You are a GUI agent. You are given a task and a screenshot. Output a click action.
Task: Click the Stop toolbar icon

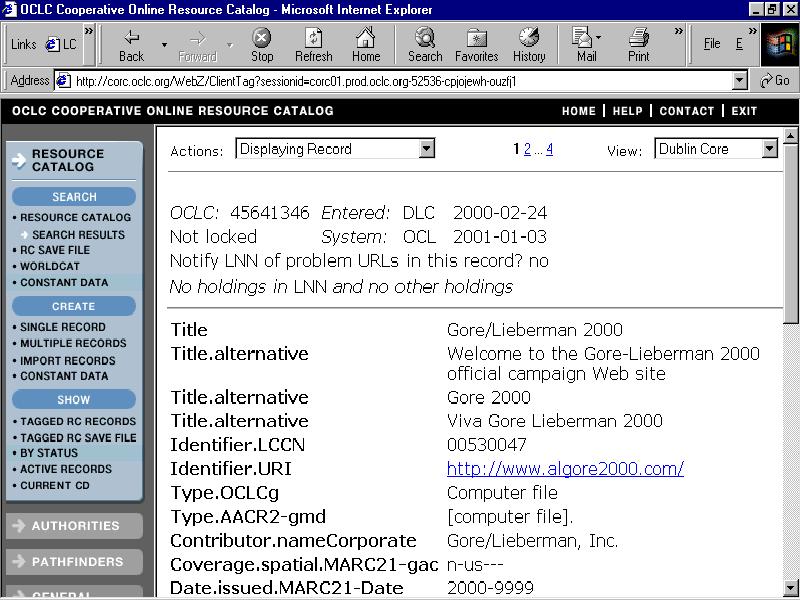pos(262,37)
